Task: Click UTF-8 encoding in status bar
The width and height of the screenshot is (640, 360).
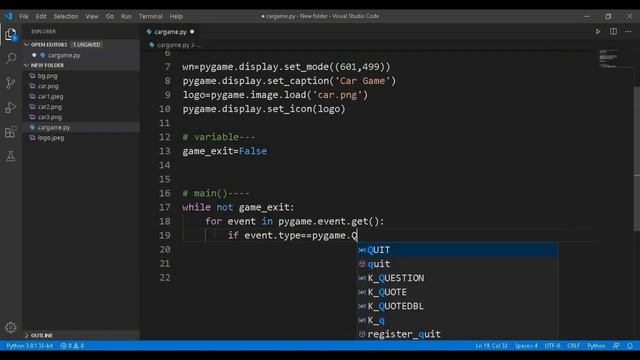Action: tap(552, 346)
